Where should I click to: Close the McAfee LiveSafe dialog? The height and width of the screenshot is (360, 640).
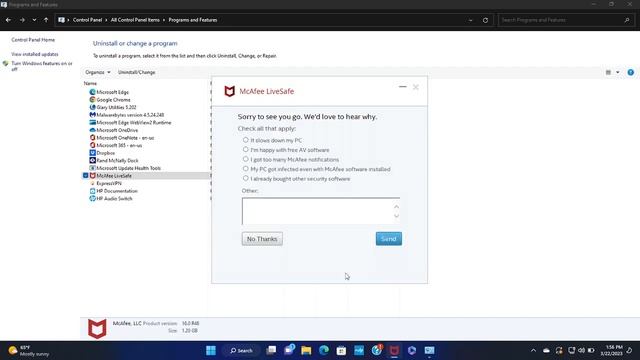coord(416,87)
